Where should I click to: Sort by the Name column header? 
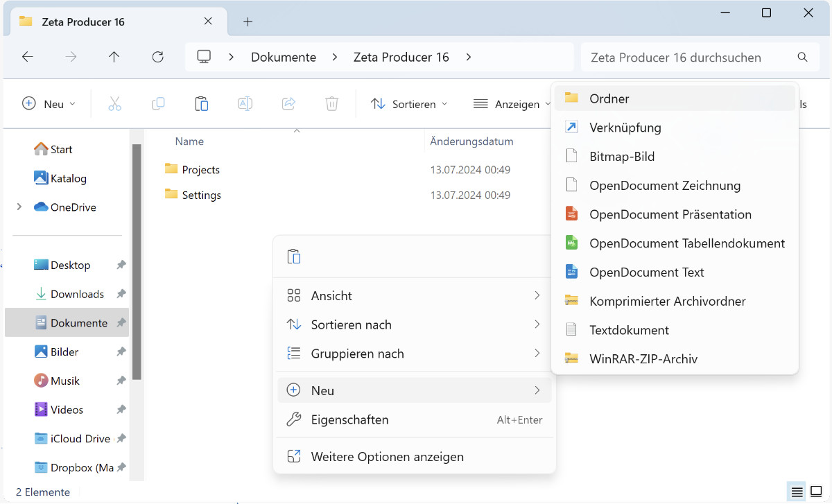click(189, 141)
